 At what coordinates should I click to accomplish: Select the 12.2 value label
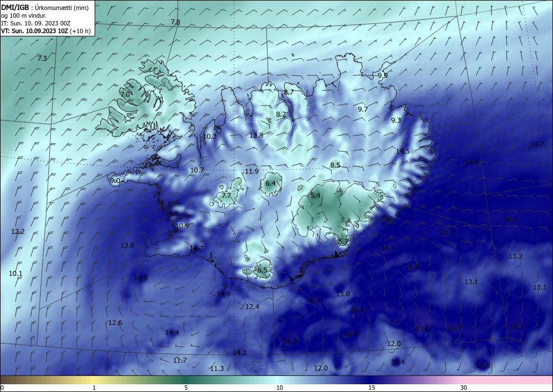pyautogui.click(x=18, y=232)
